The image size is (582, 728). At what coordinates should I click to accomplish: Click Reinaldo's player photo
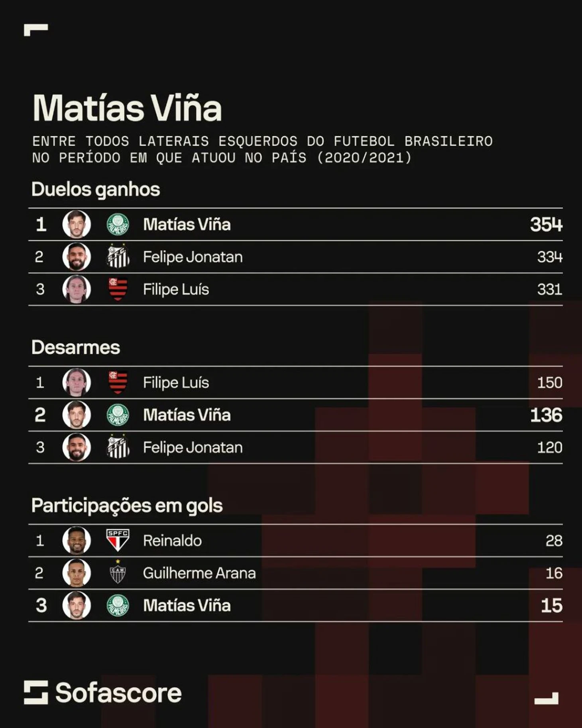[x=77, y=540]
